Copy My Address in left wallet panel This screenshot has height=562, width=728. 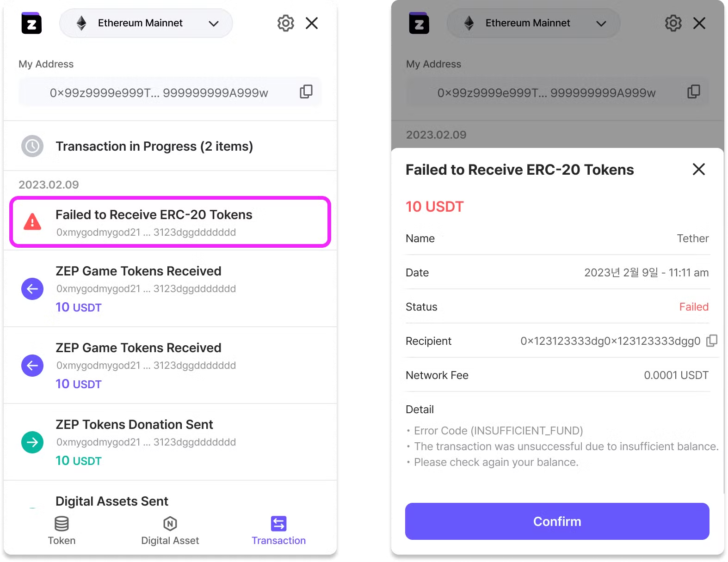(306, 92)
